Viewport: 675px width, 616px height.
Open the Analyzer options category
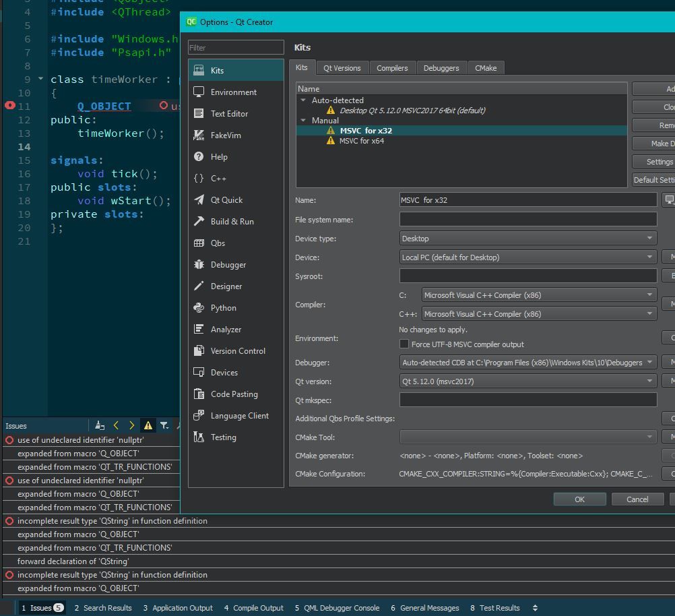click(x=236, y=329)
